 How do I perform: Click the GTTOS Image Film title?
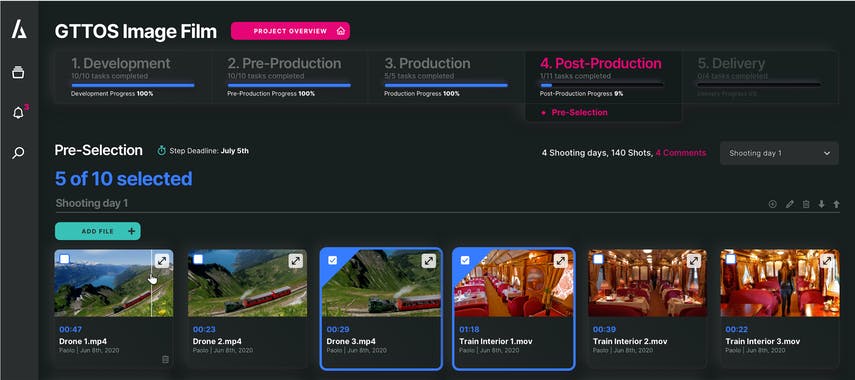pos(136,32)
